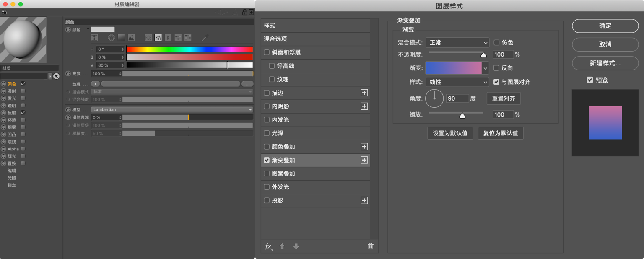The image size is (644, 259).
Task: Select 投影 in the effects list
Action: point(315,201)
